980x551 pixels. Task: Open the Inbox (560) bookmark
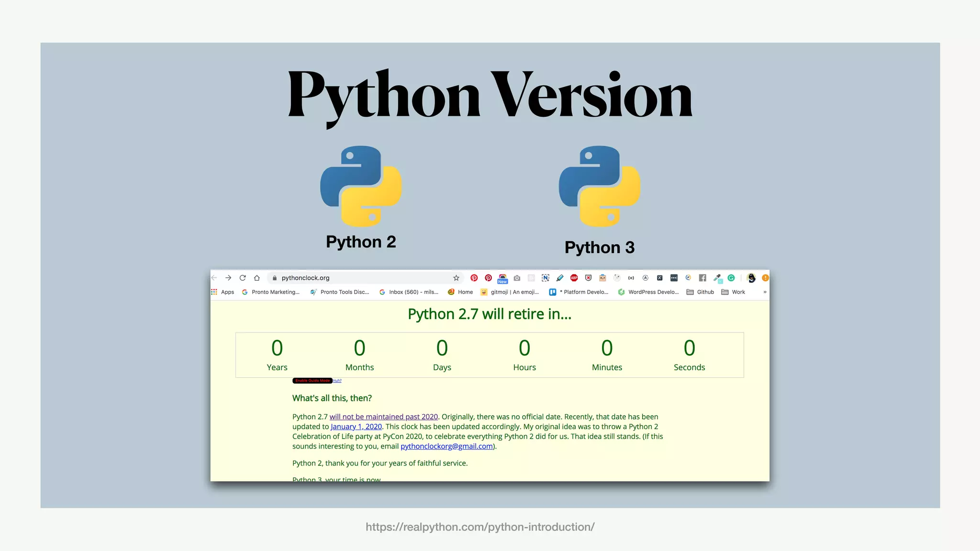[x=409, y=292]
